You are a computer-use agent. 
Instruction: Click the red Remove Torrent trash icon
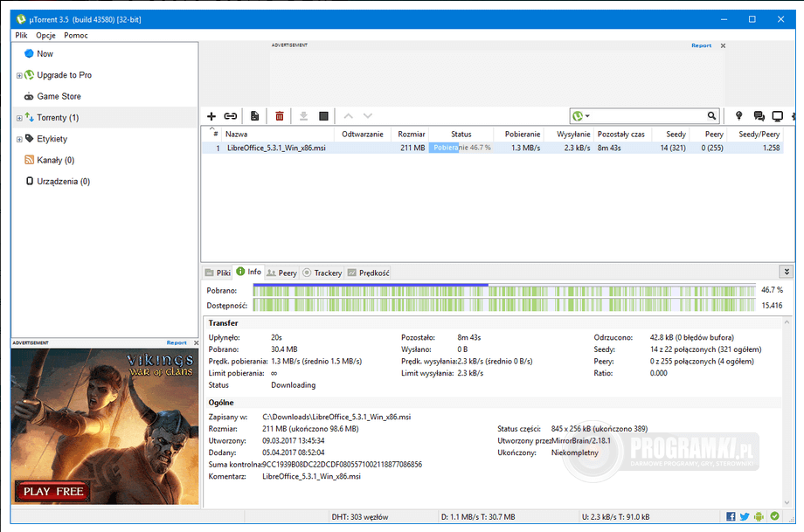[x=280, y=116]
